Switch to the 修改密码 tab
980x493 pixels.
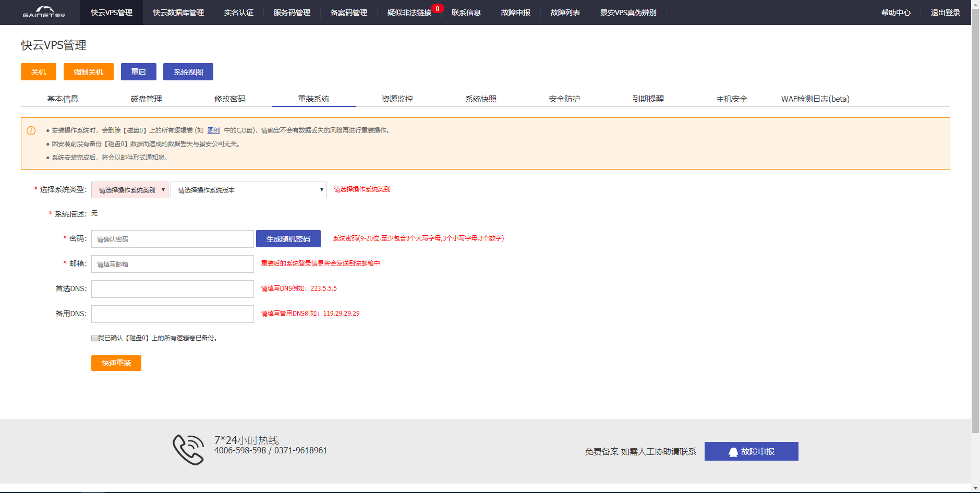tap(230, 99)
